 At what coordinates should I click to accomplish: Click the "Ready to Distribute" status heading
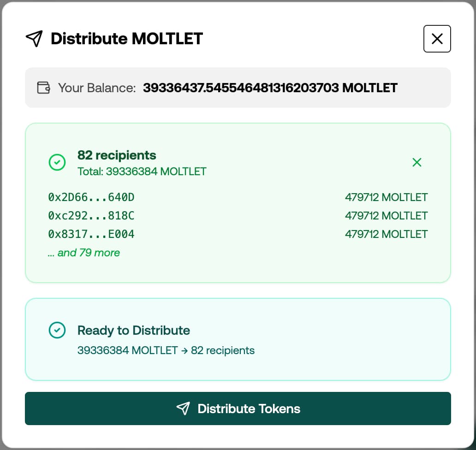click(134, 330)
